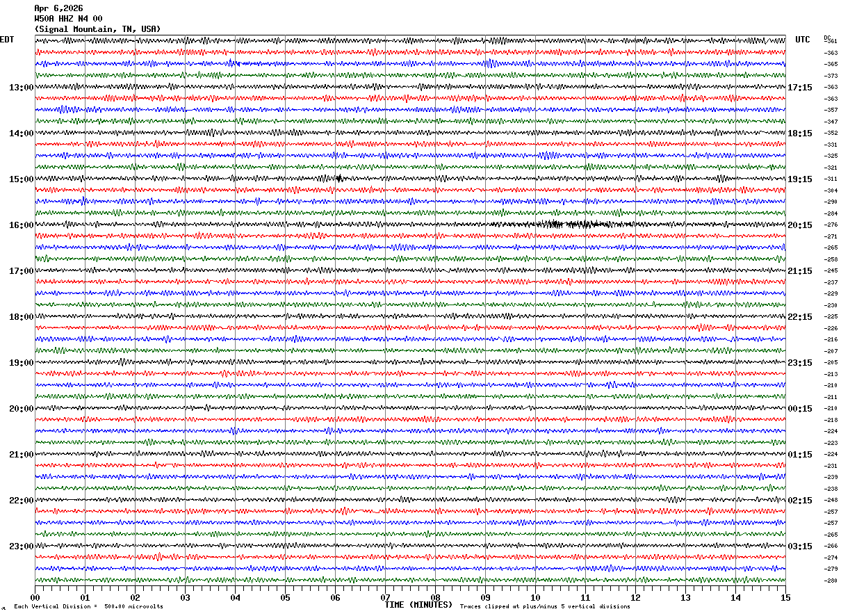
Task: Click the DC offset value '-266'
Action: [x=831, y=546]
